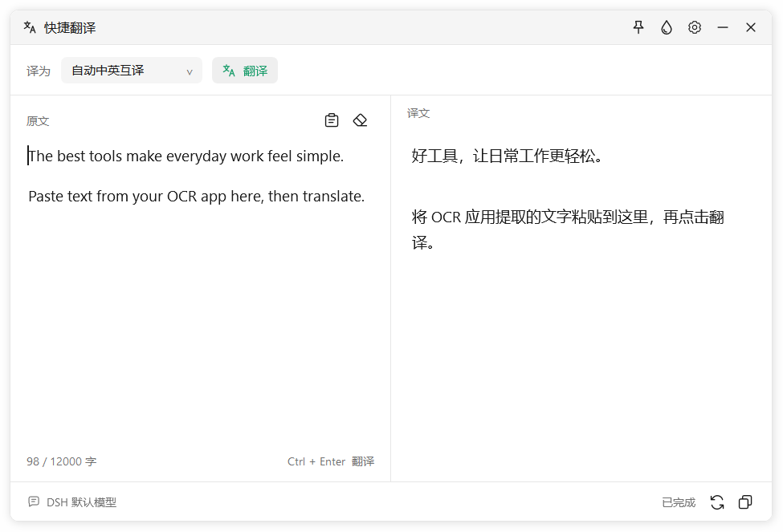The image size is (783, 532).
Task: Click the 原文 label
Action: tap(38, 121)
